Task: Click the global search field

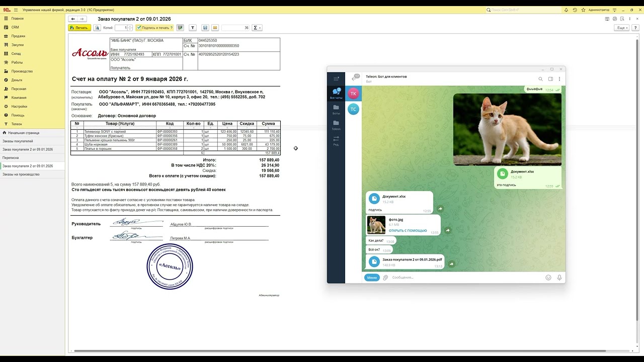Action: click(x=523, y=10)
